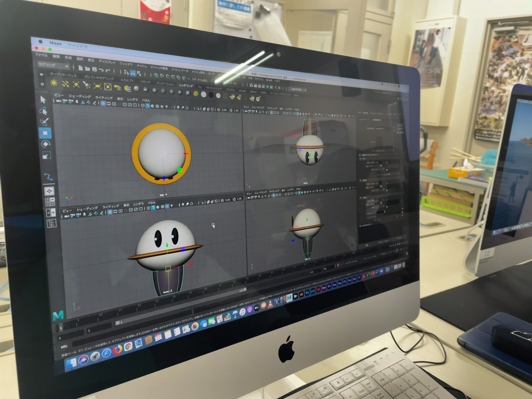
Task: Click the Save Scene floppy icon
Action: point(95,69)
